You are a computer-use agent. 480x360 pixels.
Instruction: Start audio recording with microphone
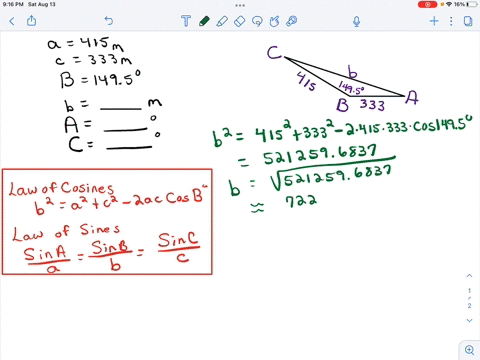[356, 21]
